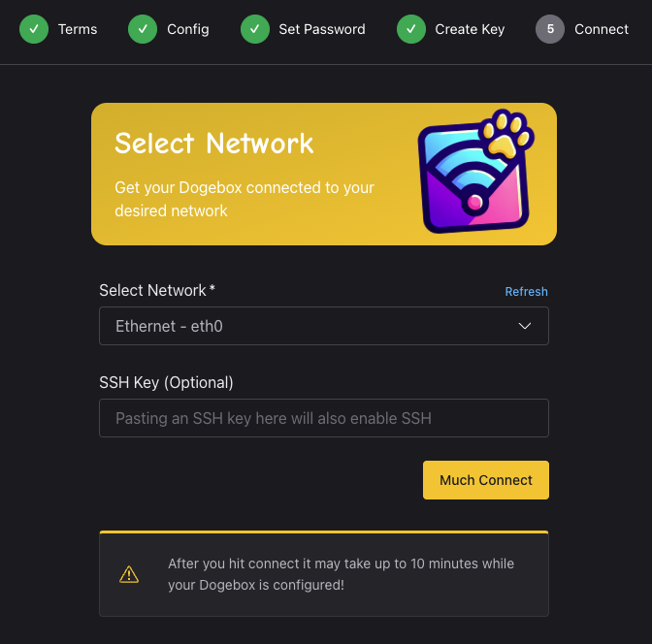
Task: Open the Set Password step label
Action: (x=322, y=29)
